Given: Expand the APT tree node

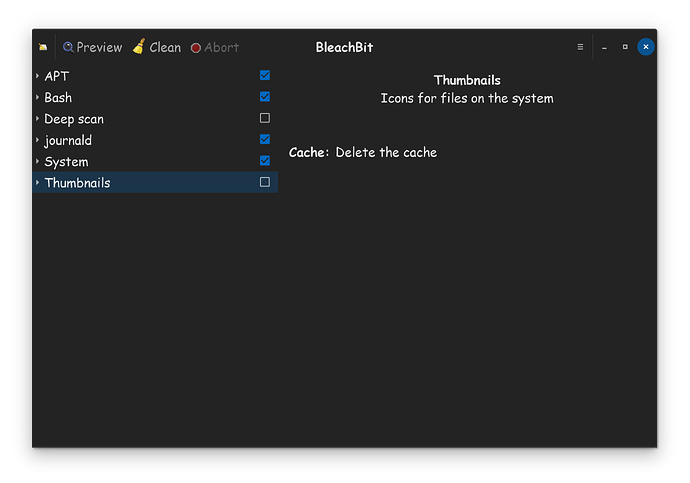Looking at the screenshot, I should 37,76.
